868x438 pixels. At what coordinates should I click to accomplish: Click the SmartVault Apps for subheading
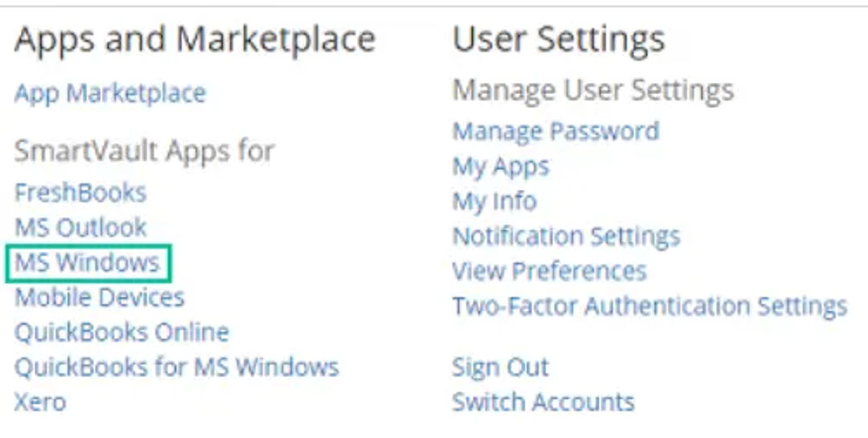click(x=145, y=150)
